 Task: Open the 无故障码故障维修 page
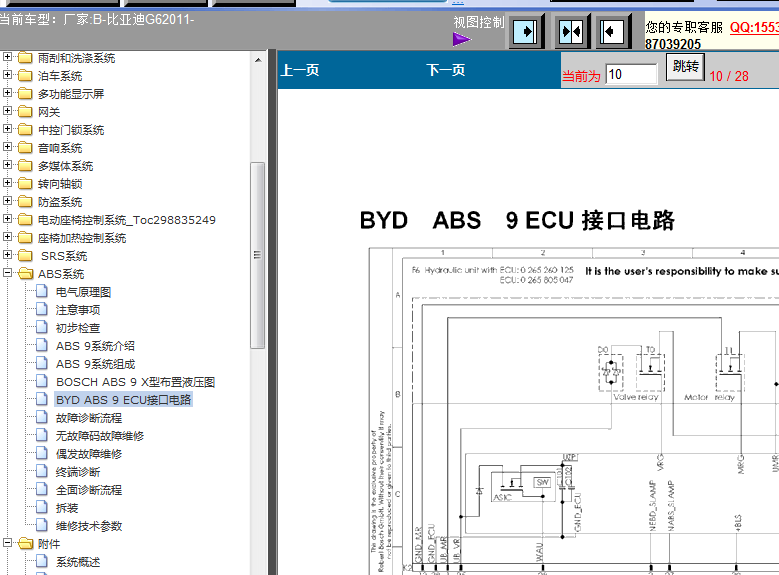point(100,436)
